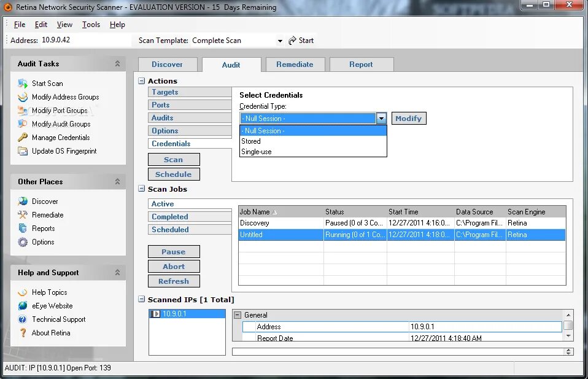Open the View menu
588x379 pixels.
(x=64, y=25)
